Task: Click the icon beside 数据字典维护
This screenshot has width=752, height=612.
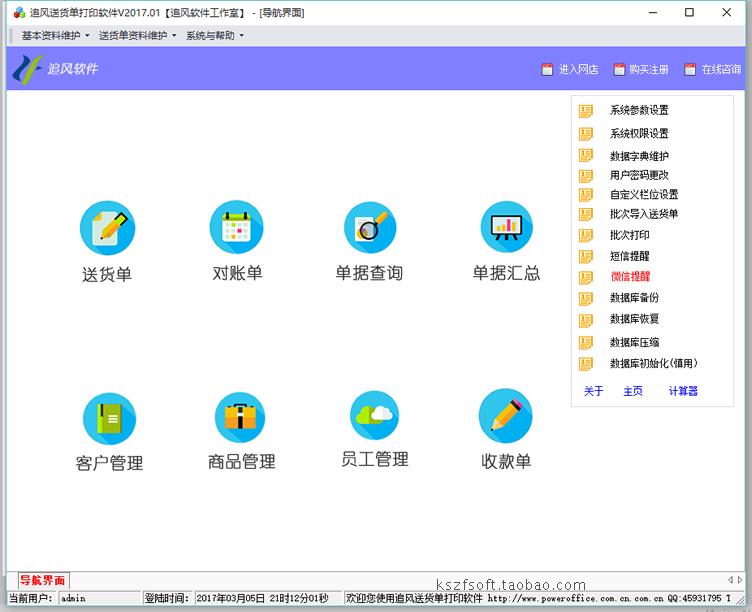Action: 586,155
